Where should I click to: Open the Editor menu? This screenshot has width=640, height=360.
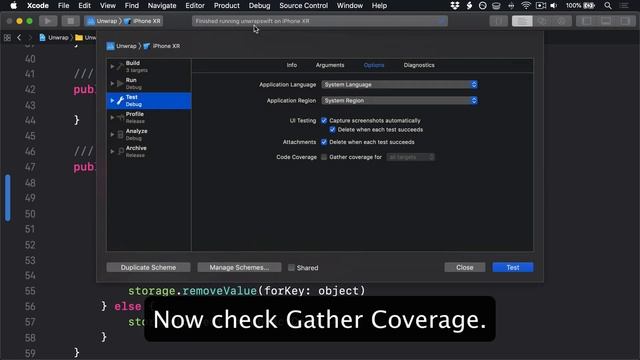195,5
